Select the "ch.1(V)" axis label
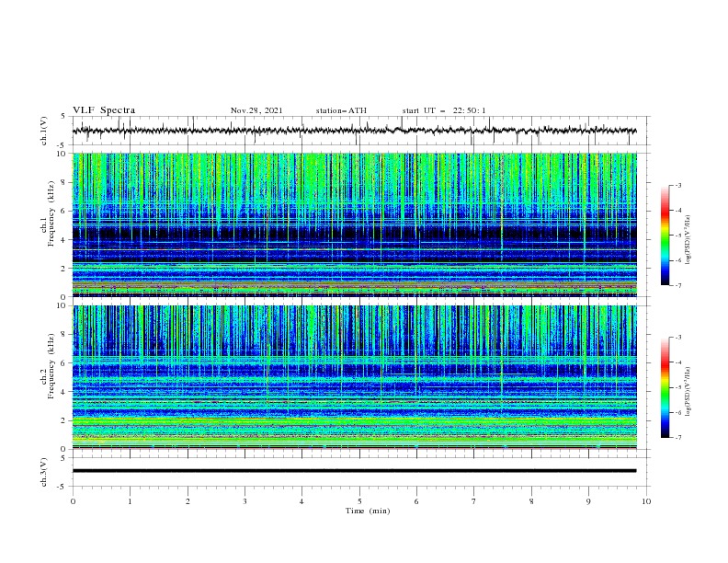Screen dimensions: 728x563 44,131
